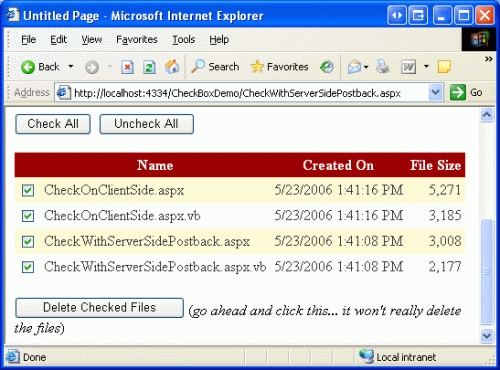Open the Favorites star toolbar button

click(x=279, y=67)
